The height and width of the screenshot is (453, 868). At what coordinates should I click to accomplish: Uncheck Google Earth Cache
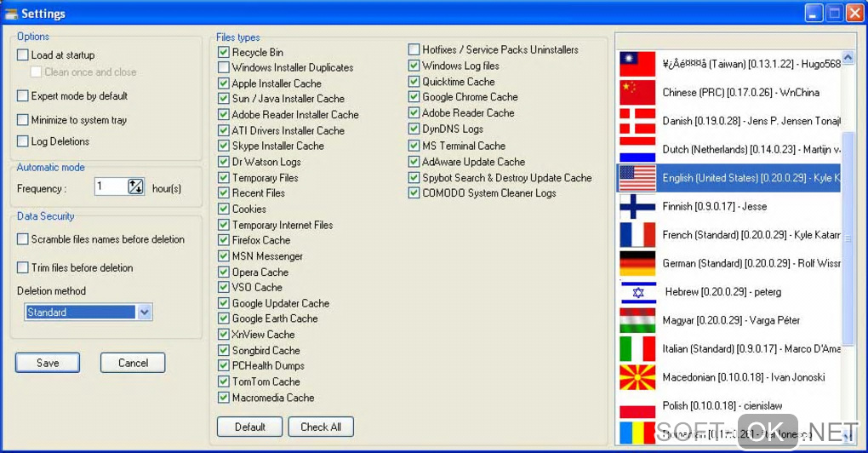coord(224,318)
